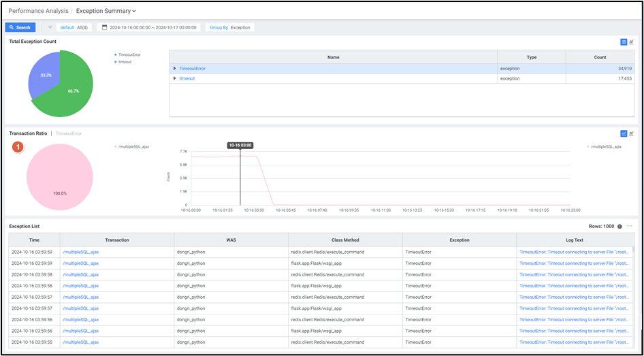The image size is (644, 356).
Task: Open Group By Exception selector
Action: pos(229,27)
